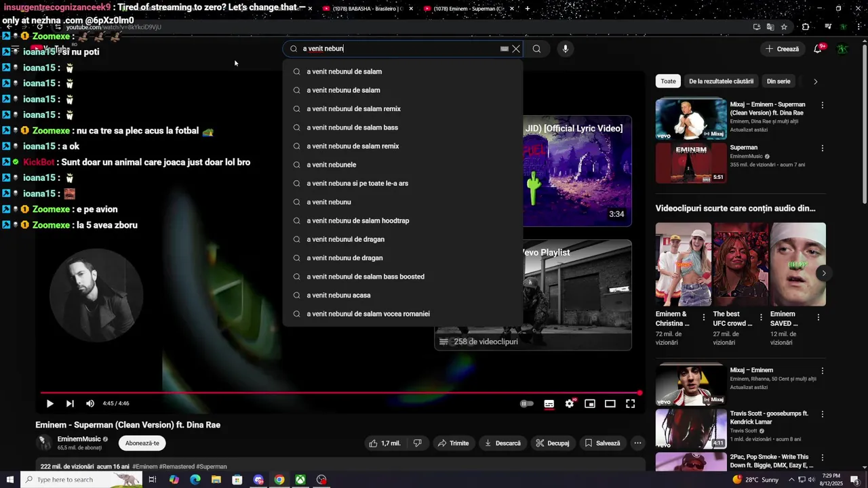Show next Shorts with the arrow
The width and height of the screenshot is (868, 488).
click(x=824, y=273)
